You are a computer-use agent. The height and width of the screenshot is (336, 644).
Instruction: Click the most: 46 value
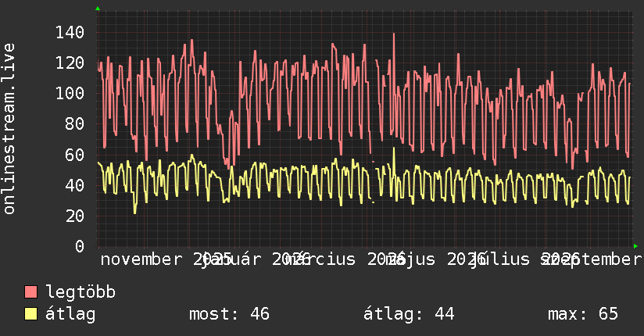pyautogui.click(x=229, y=314)
